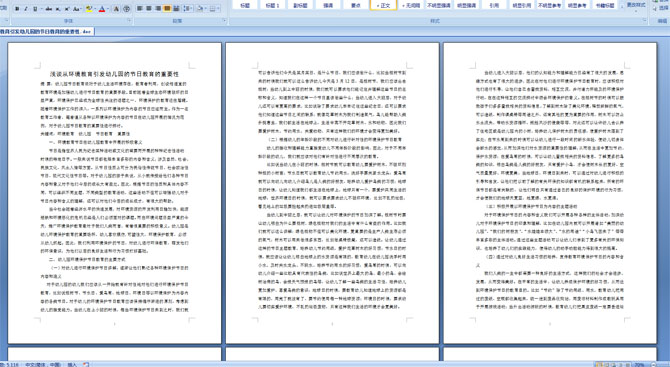This screenshot has width=670, height=367.
Task: Toggle strikethrough formatting
Action: [49, 9]
